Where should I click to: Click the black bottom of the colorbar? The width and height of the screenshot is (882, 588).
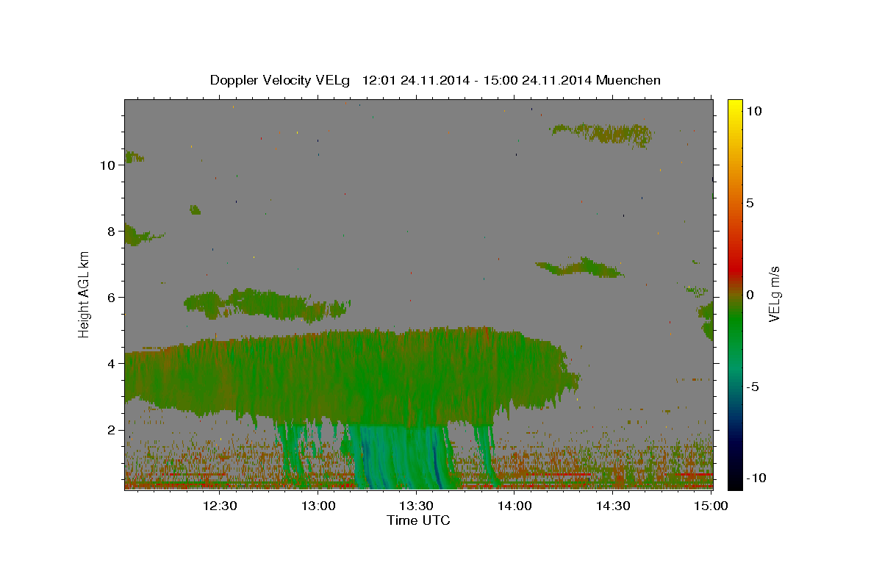[734, 481]
